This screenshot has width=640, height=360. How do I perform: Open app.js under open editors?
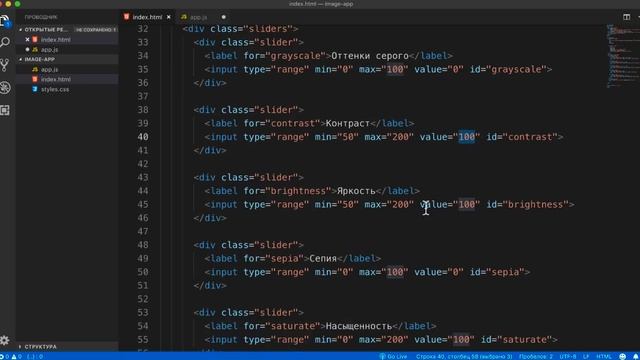tap(49, 49)
